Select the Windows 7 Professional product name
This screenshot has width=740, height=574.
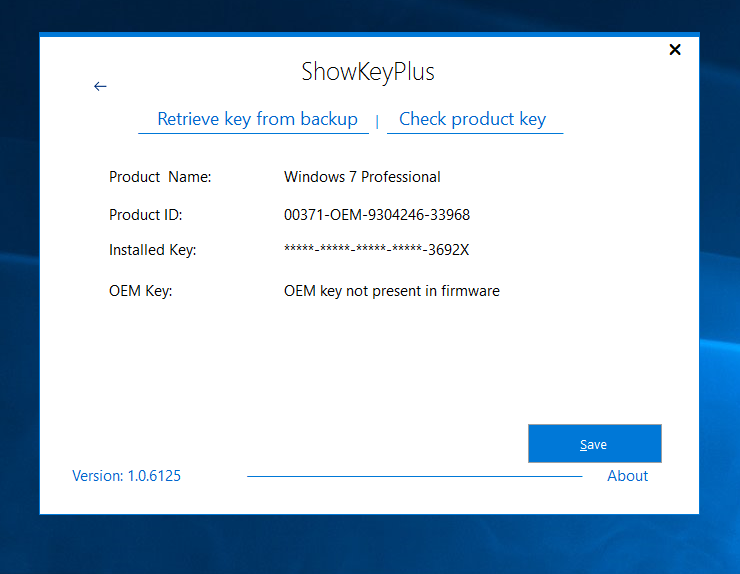click(x=362, y=177)
